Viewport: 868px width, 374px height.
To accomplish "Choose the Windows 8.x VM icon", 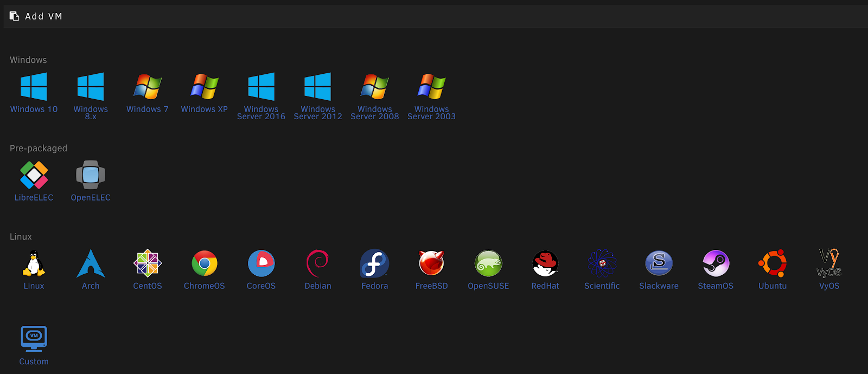I will tap(91, 87).
